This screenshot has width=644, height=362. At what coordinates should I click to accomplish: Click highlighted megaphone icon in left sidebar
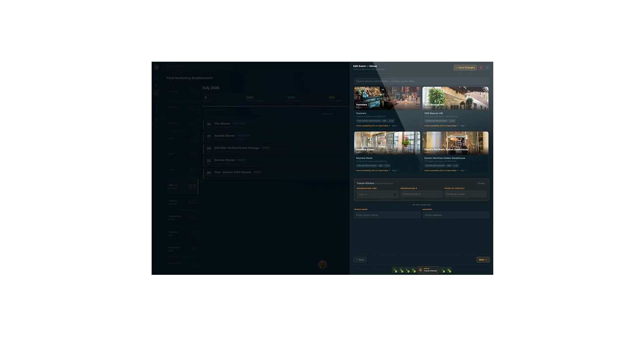[x=156, y=93]
